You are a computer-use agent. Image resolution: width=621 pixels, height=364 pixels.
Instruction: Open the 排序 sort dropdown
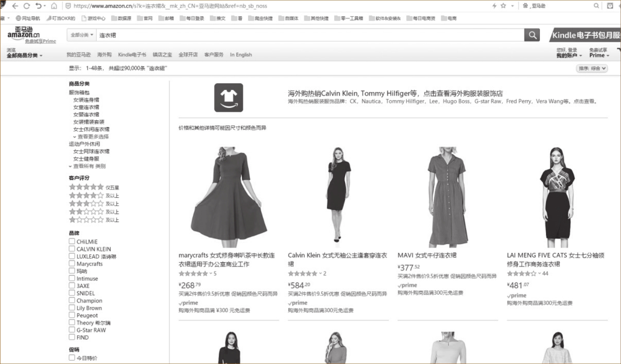[x=592, y=68]
